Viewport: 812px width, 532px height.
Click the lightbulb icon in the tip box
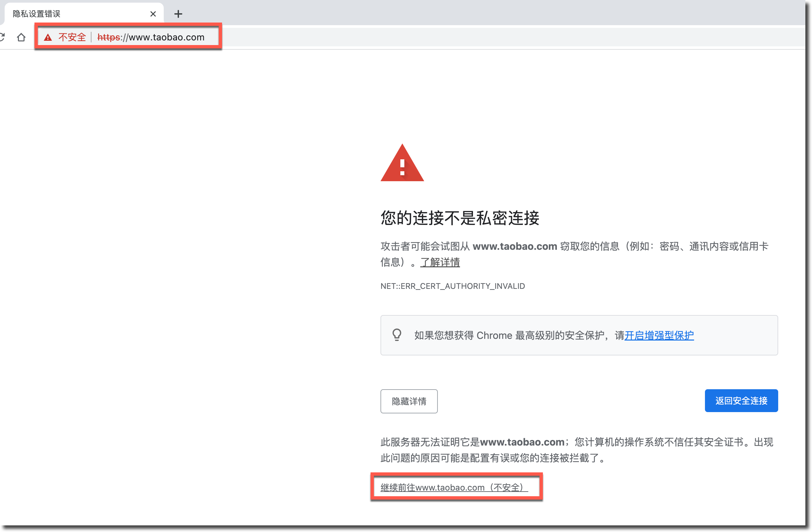coord(396,335)
